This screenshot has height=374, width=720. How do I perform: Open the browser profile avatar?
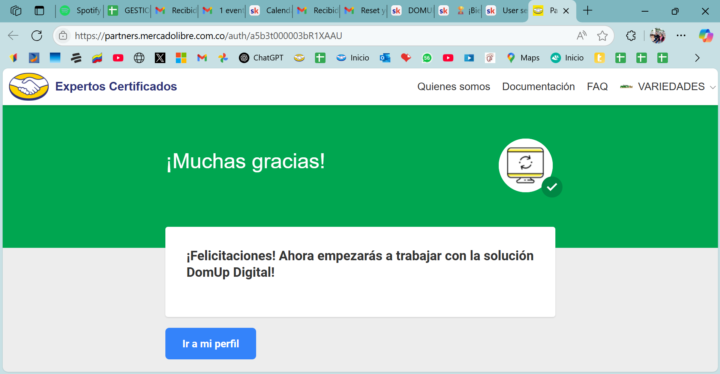pyautogui.click(x=657, y=35)
